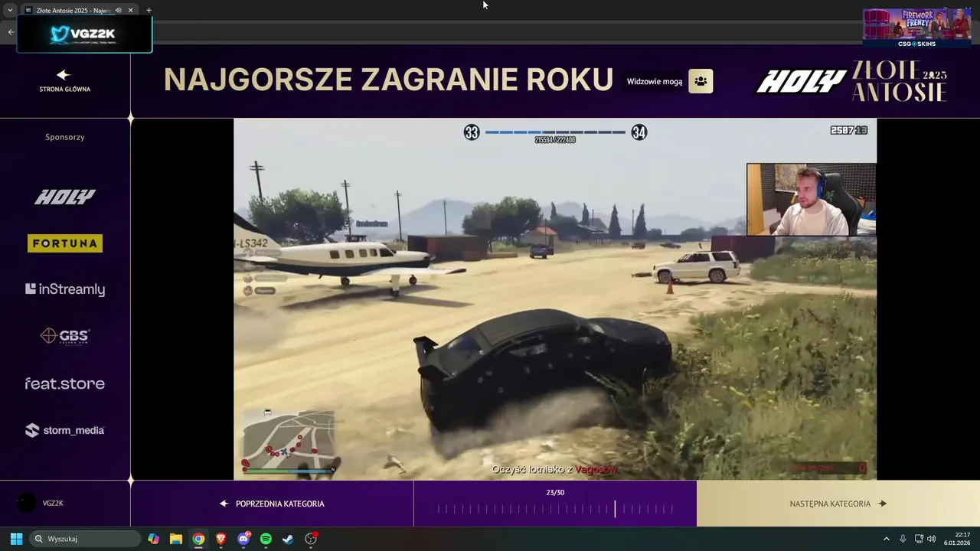Click the VGZ2K username label

pyautogui.click(x=53, y=504)
